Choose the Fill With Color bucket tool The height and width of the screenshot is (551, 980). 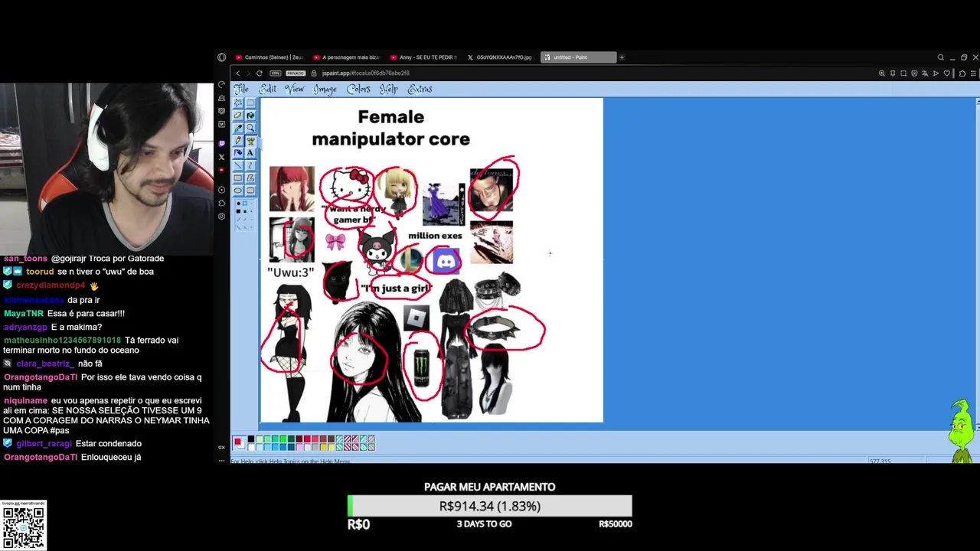point(250,116)
